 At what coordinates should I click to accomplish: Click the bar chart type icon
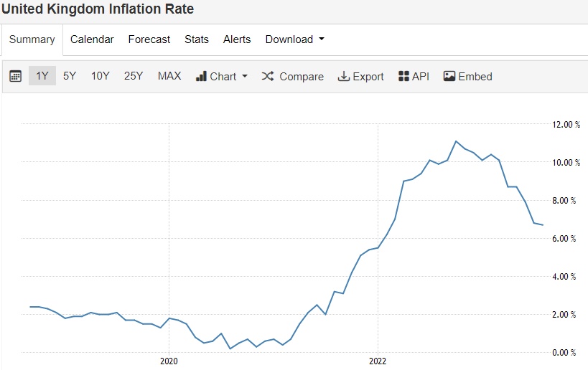[x=201, y=76]
